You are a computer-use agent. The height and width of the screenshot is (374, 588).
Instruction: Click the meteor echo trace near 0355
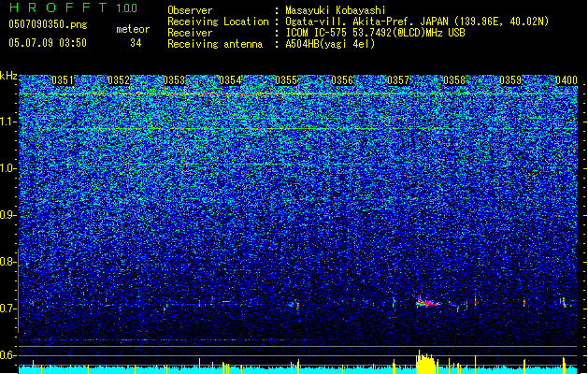point(294,304)
